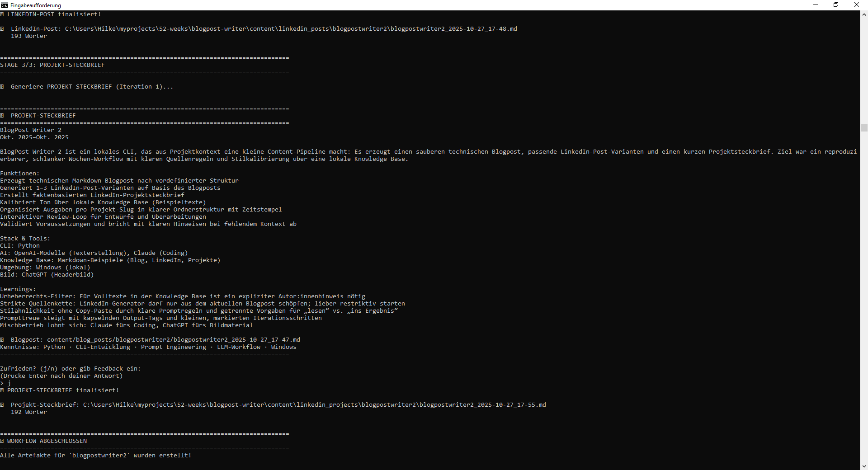Click the glyph before the Blogpost path line
The width and height of the screenshot is (868, 470).
[2, 340]
